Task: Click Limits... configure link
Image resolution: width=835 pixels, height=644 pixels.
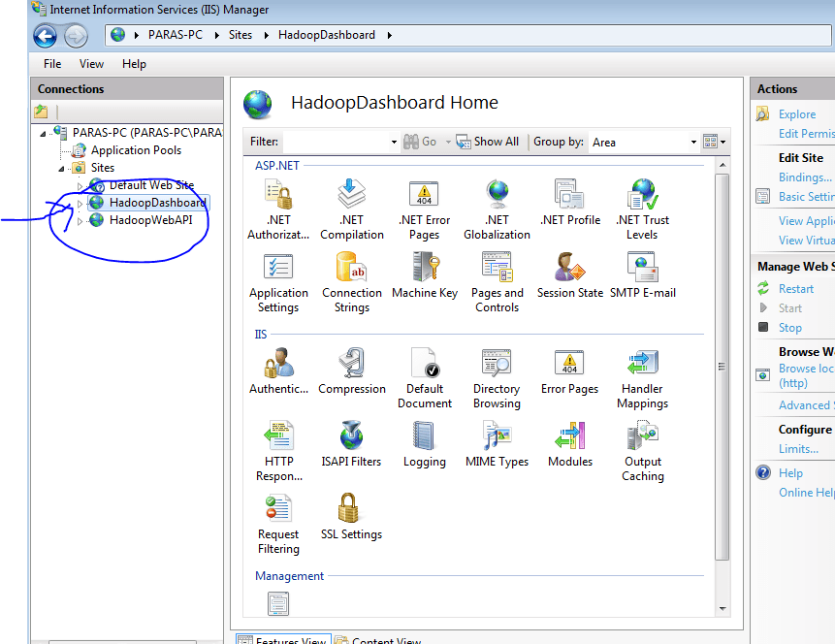Action: 798,449
